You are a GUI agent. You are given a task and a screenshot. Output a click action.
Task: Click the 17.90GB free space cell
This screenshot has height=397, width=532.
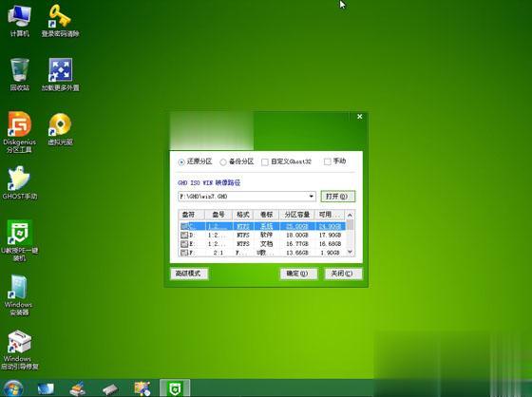(x=330, y=235)
